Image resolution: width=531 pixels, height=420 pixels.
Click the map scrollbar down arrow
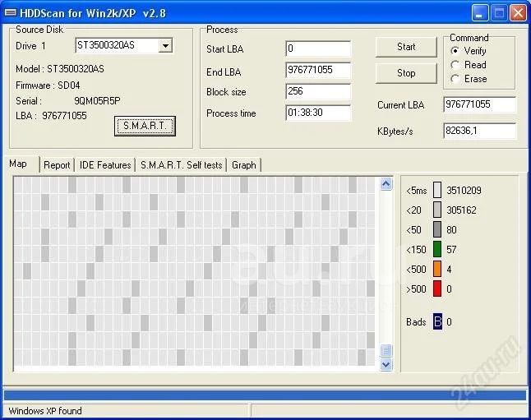386,365
